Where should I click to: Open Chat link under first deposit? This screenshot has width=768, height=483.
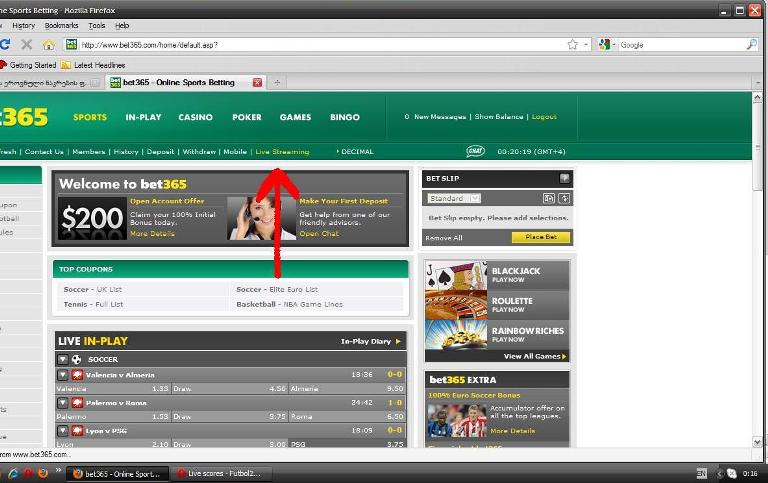319,234
